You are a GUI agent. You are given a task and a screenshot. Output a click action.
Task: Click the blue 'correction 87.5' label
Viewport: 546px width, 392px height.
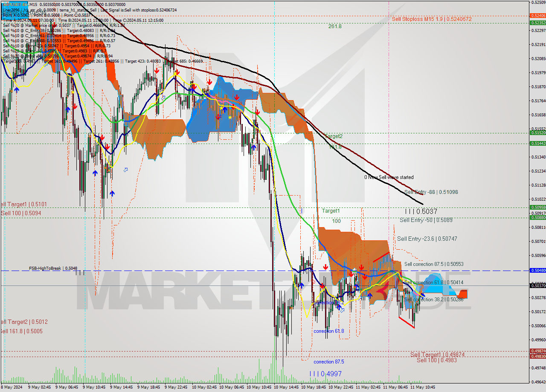coord(329,362)
